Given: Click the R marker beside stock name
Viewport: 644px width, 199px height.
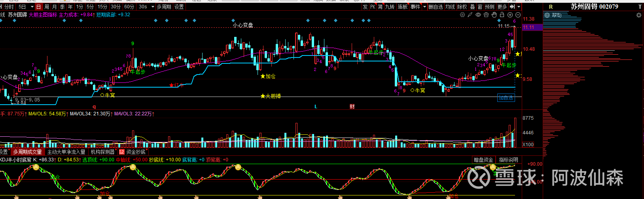Looking at the screenshot, I should tap(551, 7).
